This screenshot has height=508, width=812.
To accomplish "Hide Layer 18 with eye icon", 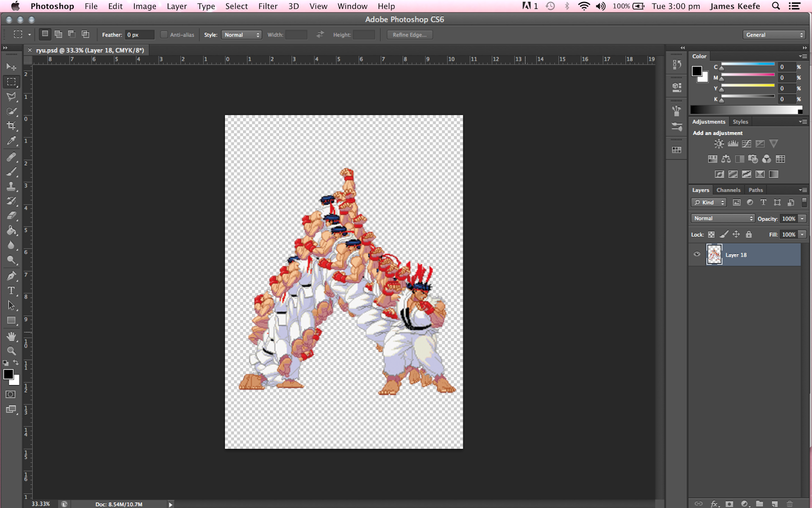I will (697, 255).
